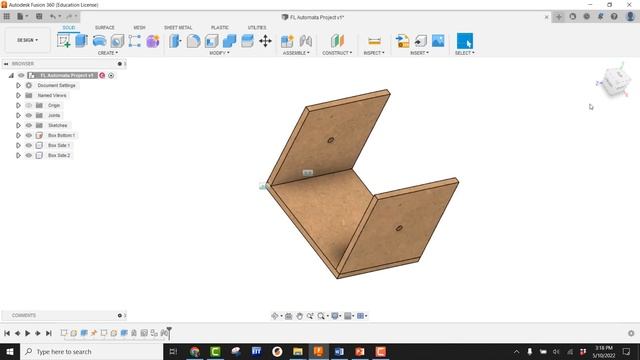The image size is (640, 360).
Task: Switch to the SOLID tab
Action: pos(69,27)
